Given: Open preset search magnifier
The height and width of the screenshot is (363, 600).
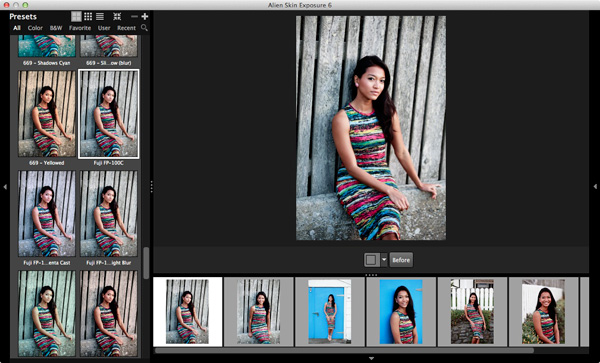Looking at the screenshot, I should (144, 28).
